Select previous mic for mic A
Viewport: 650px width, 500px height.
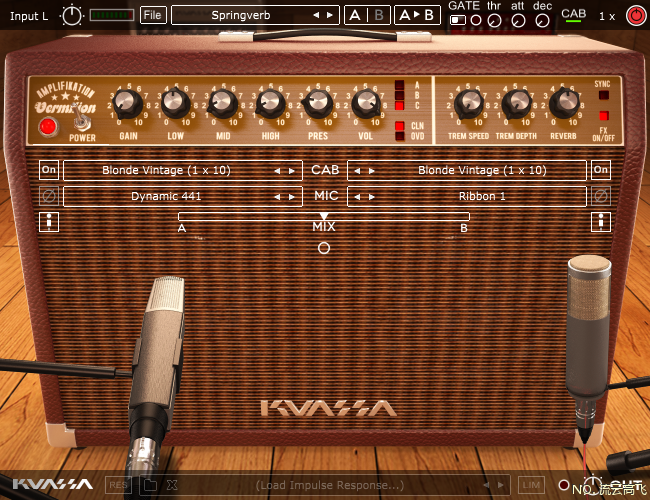[x=277, y=197]
